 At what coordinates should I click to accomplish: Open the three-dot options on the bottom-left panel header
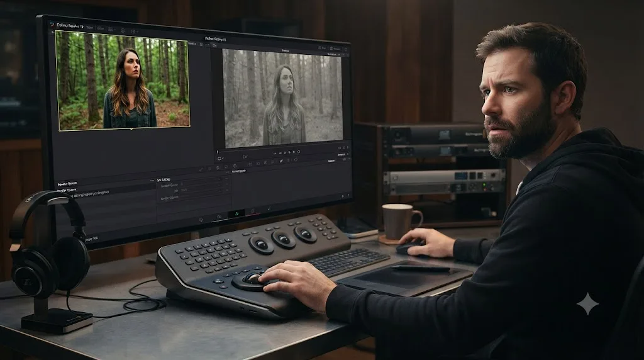(152, 181)
